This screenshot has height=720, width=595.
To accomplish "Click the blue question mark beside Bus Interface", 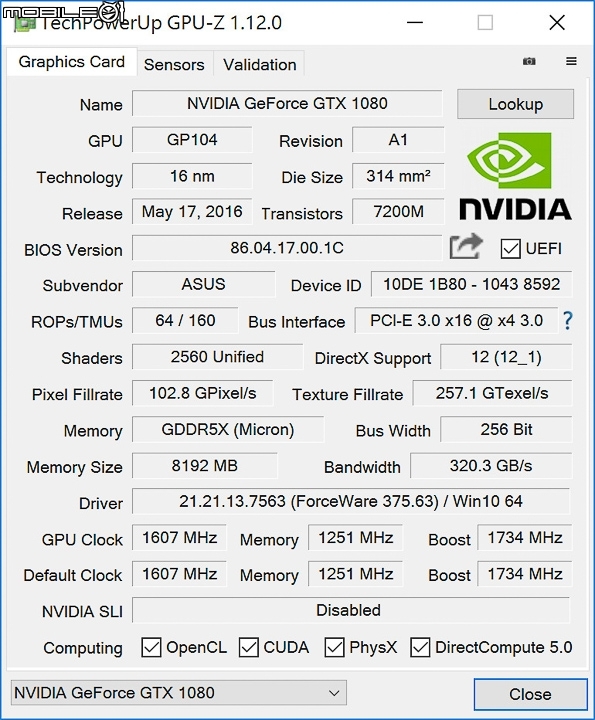I will click(568, 321).
